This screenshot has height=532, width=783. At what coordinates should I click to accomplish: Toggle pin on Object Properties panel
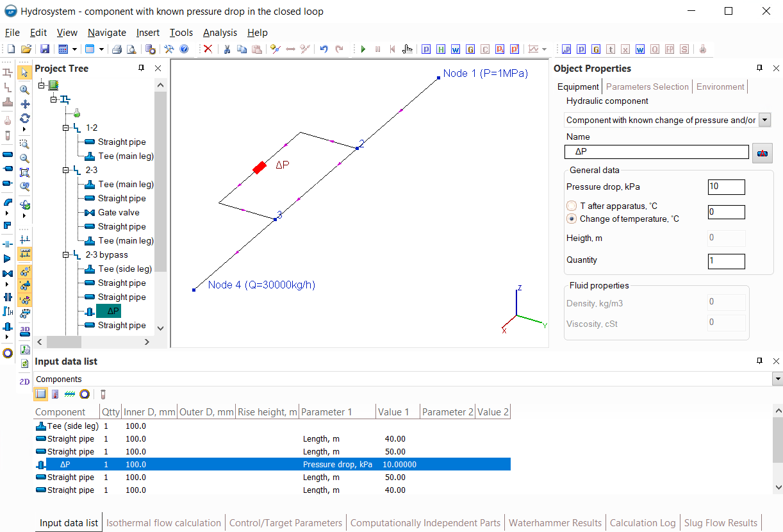pyautogui.click(x=760, y=68)
